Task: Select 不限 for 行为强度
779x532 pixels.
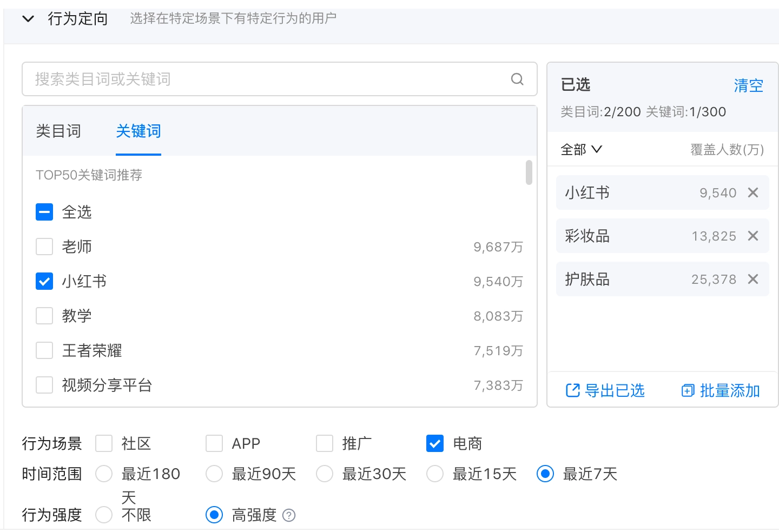Action: (104, 515)
